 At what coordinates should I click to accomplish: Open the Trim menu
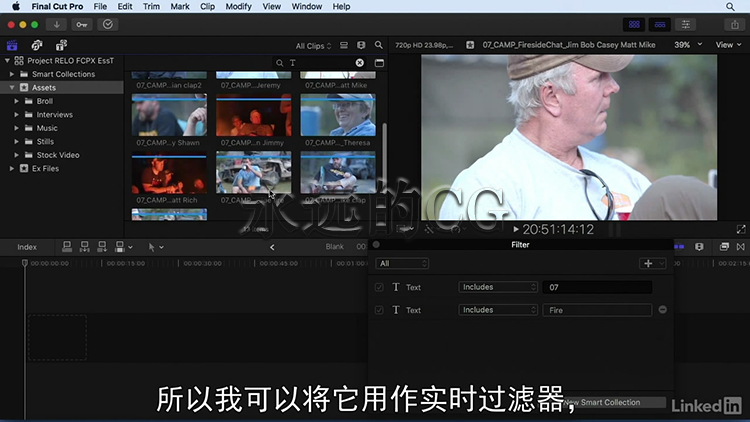click(x=151, y=6)
